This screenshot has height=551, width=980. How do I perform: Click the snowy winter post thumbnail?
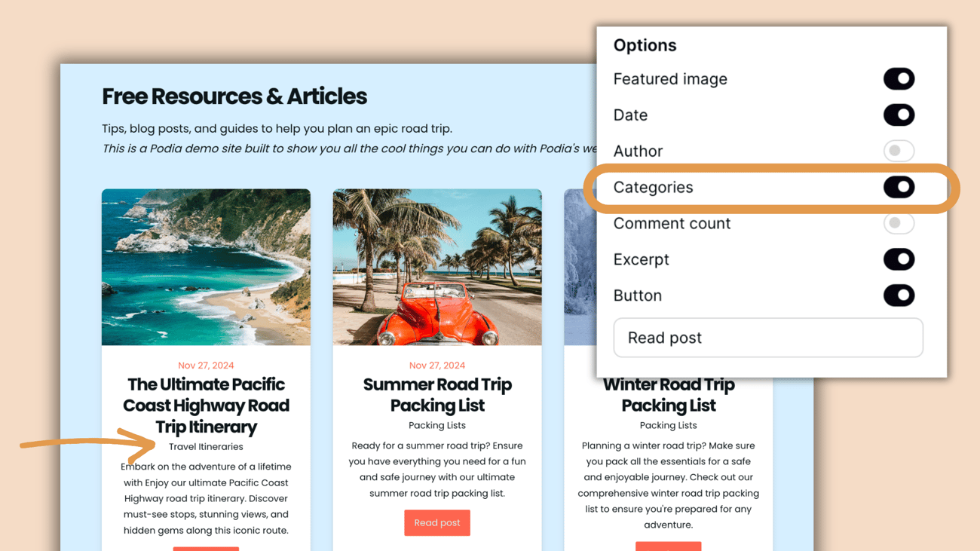coord(580,267)
